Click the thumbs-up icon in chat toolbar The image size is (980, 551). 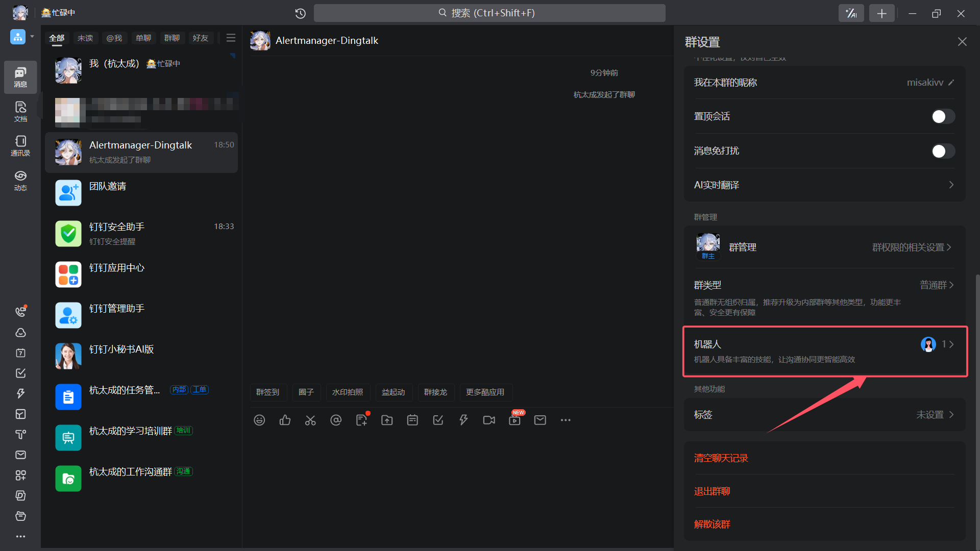[x=285, y=420]
